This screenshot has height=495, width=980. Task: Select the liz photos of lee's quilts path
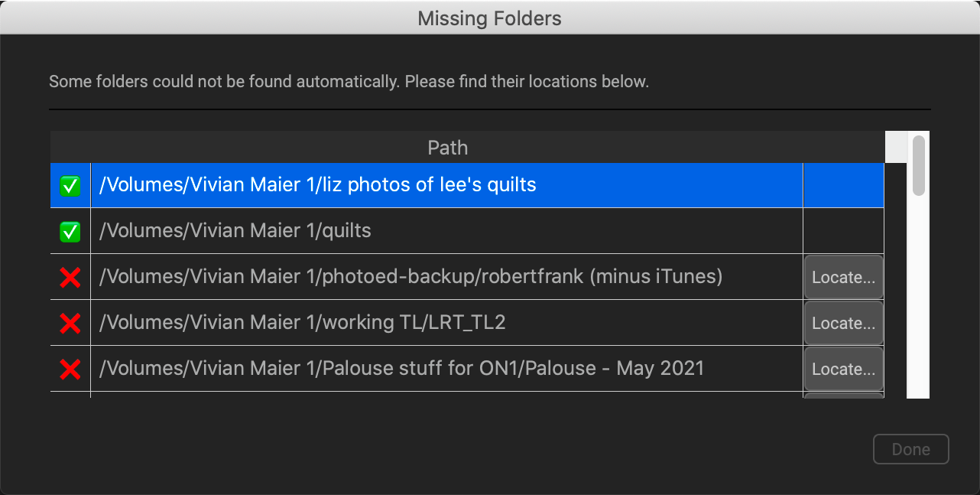pos(317,185)
